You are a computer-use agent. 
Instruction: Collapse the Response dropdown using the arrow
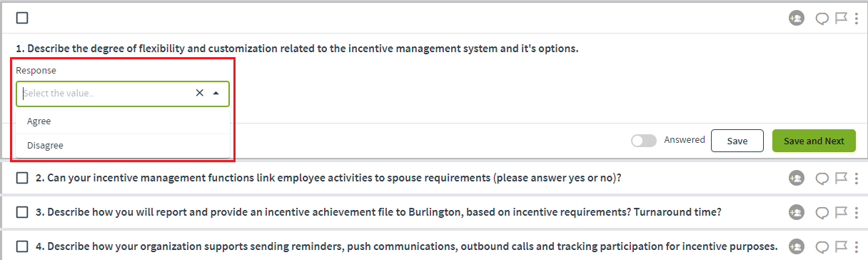tap(216, 93)
